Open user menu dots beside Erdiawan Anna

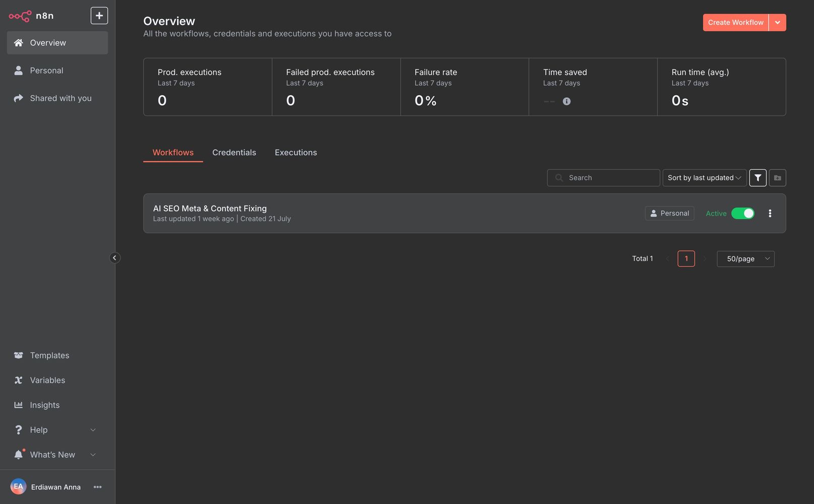97,487
